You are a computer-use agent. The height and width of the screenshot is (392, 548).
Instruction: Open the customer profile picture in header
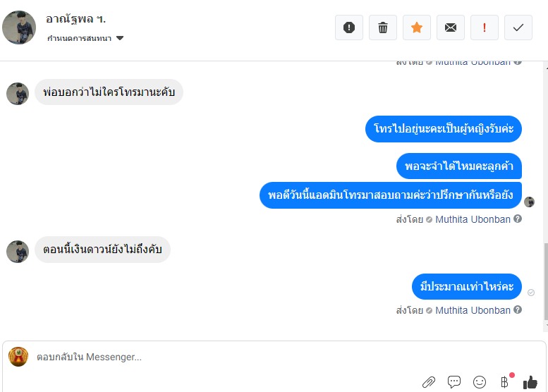pos(19,27)
